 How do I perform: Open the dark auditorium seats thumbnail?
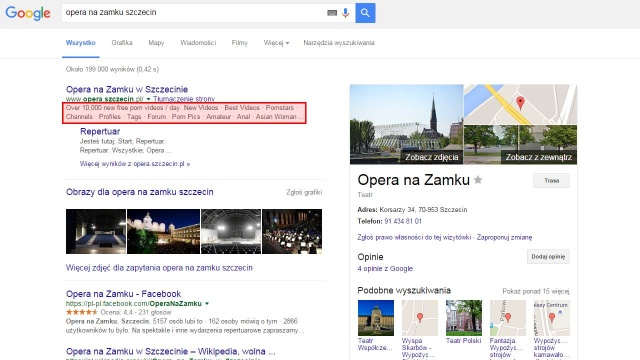pos(96,231)
